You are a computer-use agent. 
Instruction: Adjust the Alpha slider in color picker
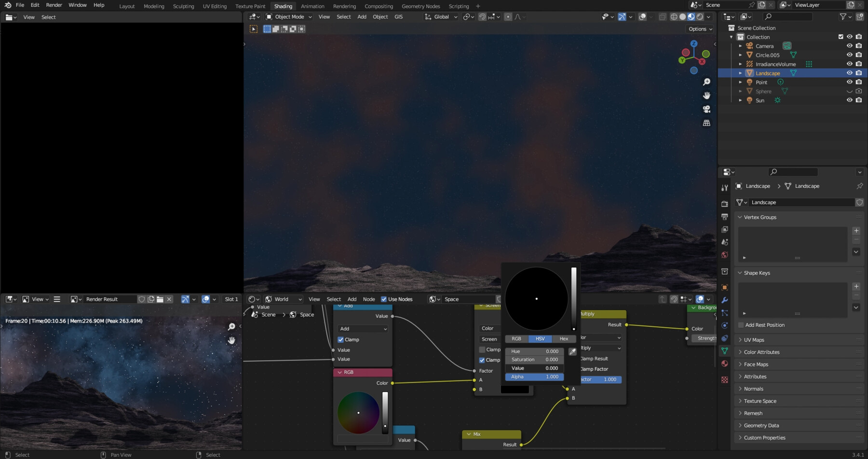click(534, 377)
